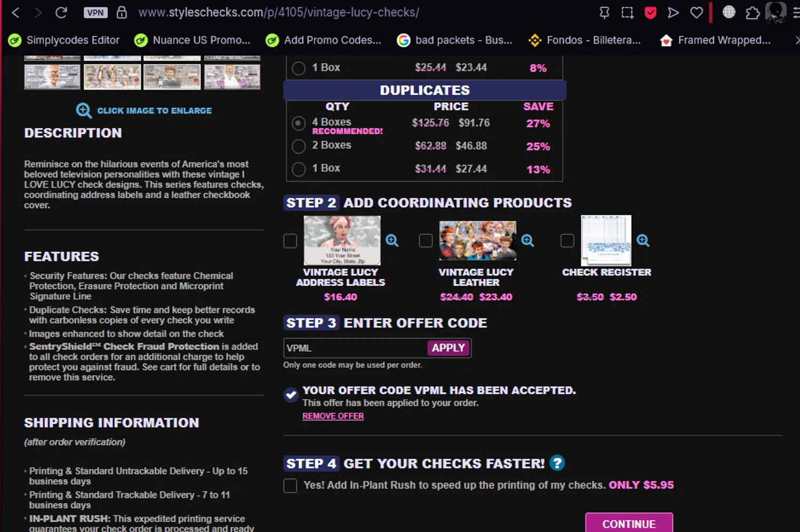Viewport: 800px width, 532px height.
Task: Click the magnifier icon beside Click Image to Enlarge
Action: point(84,110)
